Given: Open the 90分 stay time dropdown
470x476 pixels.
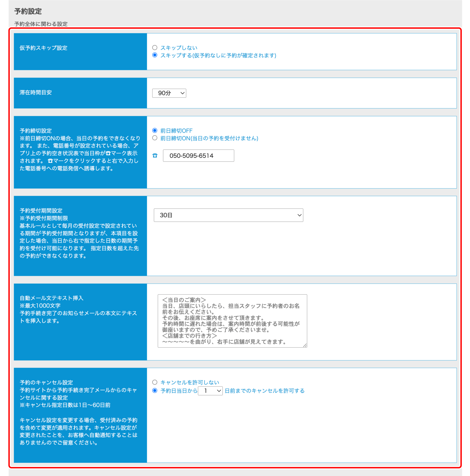Looking at the screenshot, I should tap(169, 93).
